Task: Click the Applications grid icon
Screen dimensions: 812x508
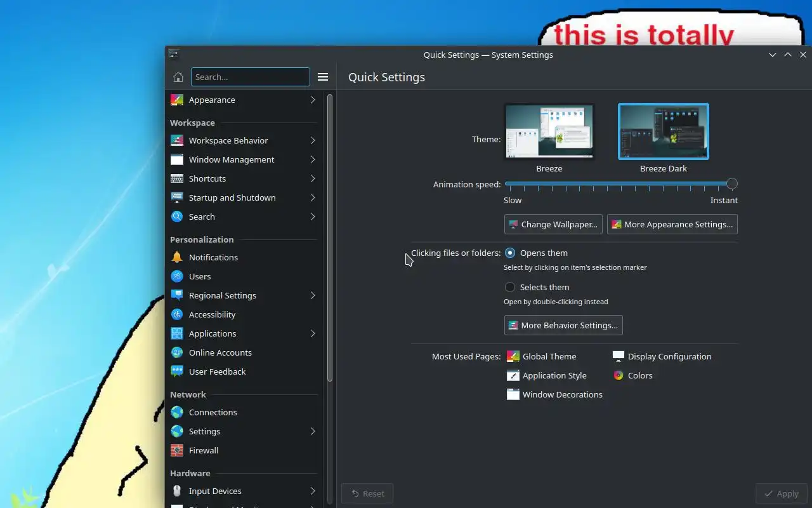Action: tap(177, 333)
